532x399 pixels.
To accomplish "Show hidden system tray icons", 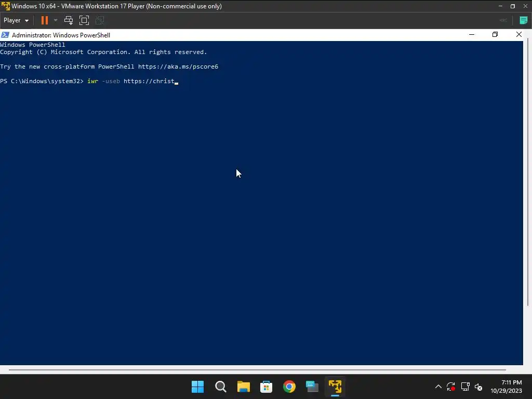I will click(x=438, y=387).
